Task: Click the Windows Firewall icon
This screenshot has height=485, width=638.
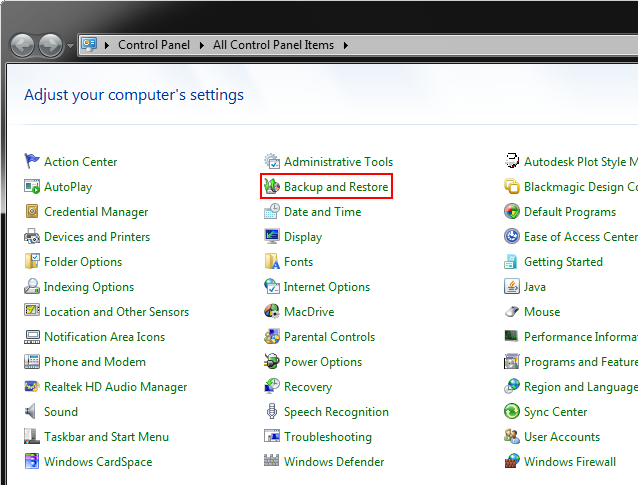Action: point(512,462)
